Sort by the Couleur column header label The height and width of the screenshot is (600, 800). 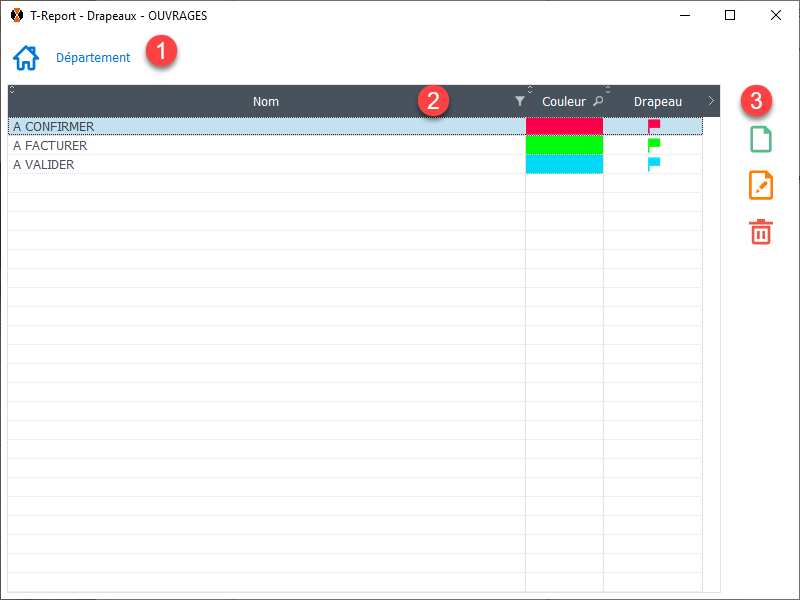click(x=563, y=101)
